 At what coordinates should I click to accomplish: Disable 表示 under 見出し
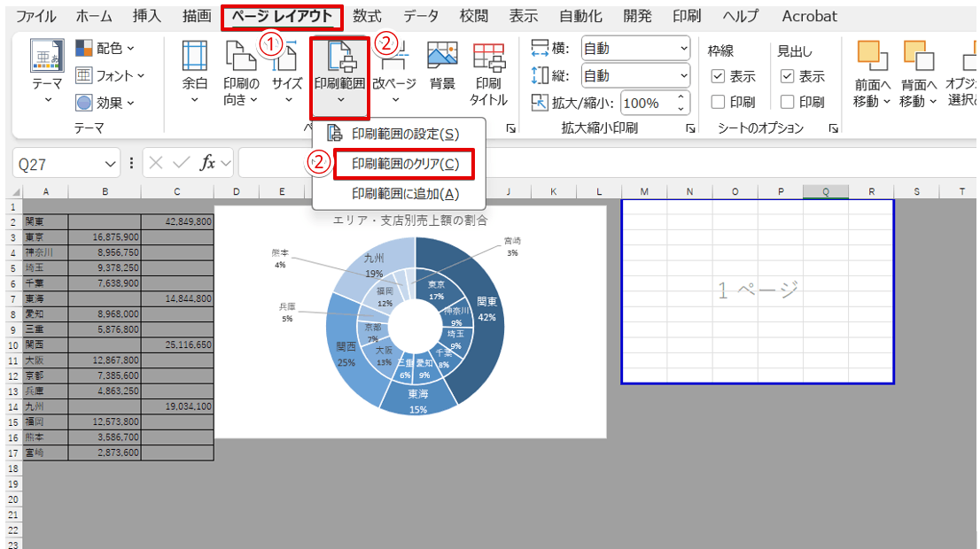click(x=787, y=76)
